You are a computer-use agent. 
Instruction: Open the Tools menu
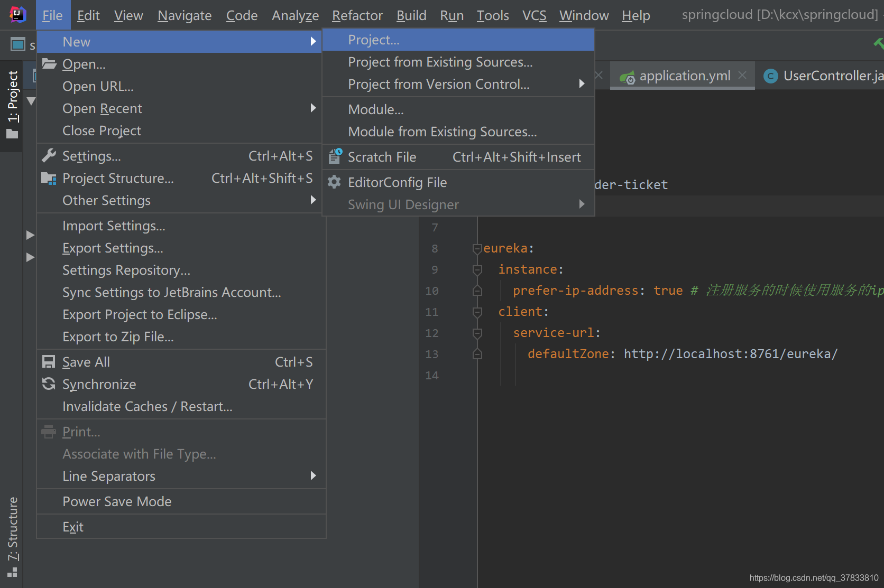(x=493, y=15)
